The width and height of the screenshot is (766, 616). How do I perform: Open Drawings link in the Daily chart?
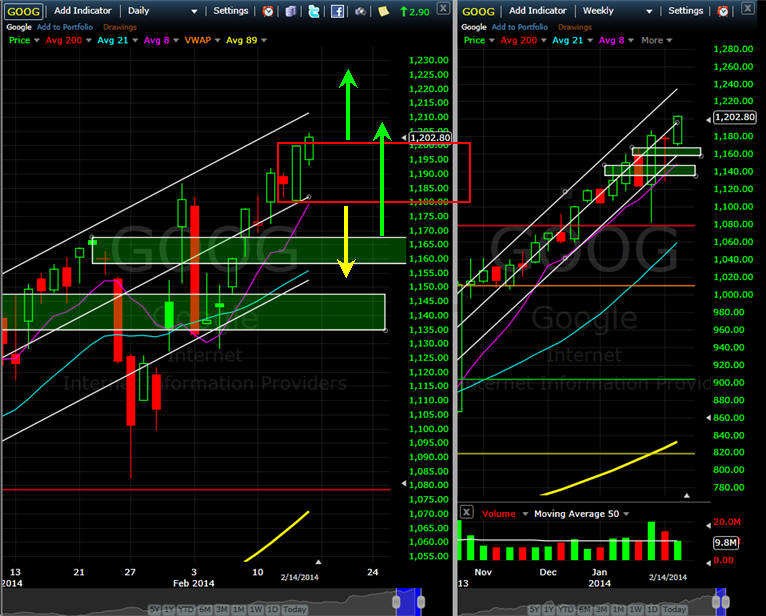[x=120, y=27]
